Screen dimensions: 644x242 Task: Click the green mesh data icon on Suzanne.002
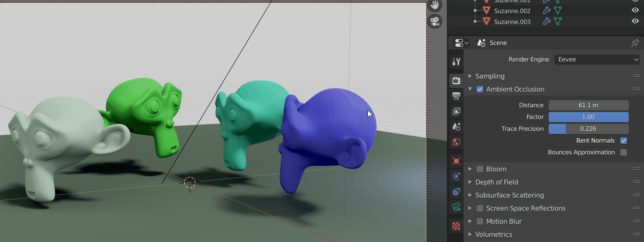point(558,11)
